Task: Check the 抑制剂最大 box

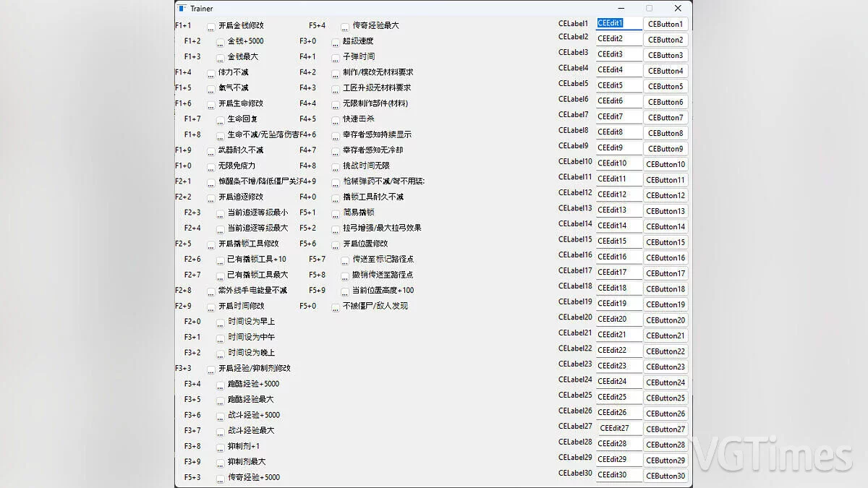Action: click(x=221, y=463)
